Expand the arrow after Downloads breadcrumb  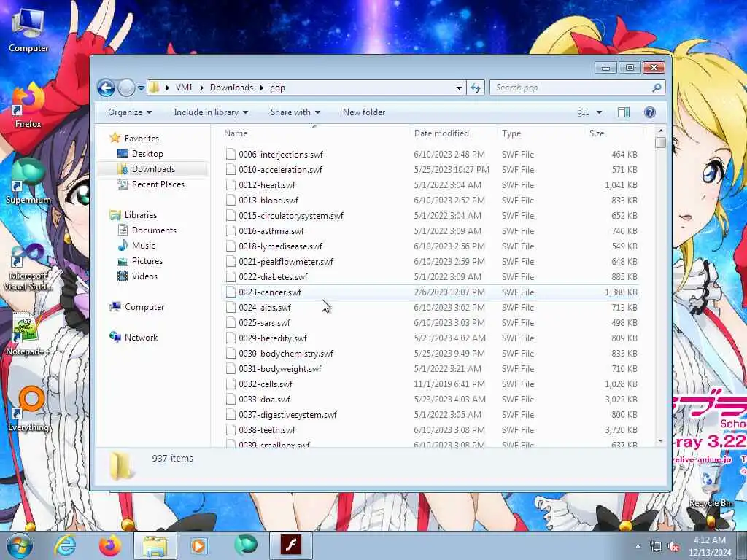(x=262, y=88)
